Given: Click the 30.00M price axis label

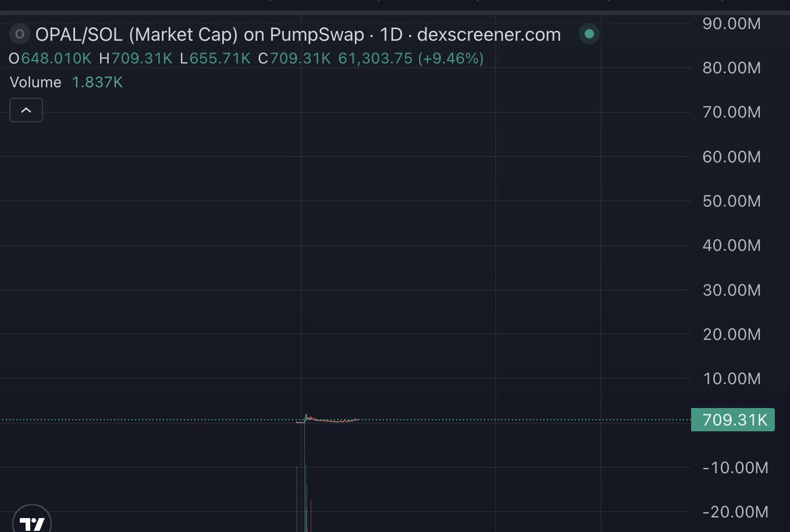Looking at the screenshot, I should click(x=731, y=290).
